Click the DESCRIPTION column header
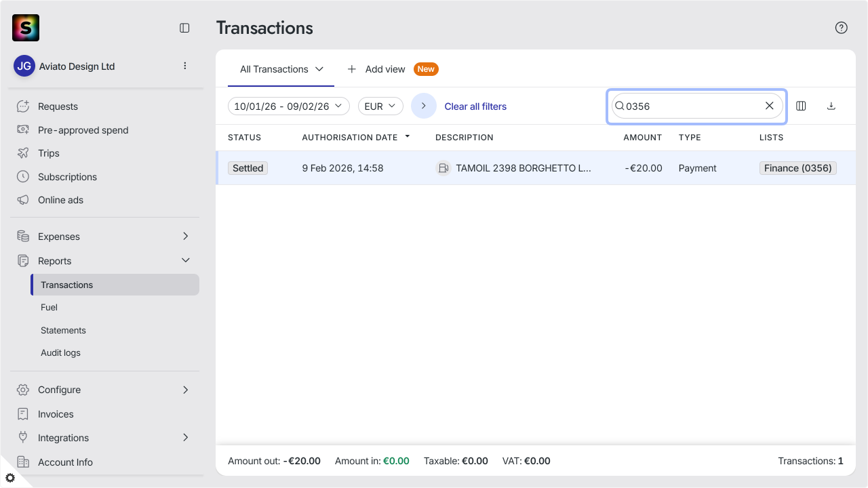The image size is (868, 488). (464, 138)
